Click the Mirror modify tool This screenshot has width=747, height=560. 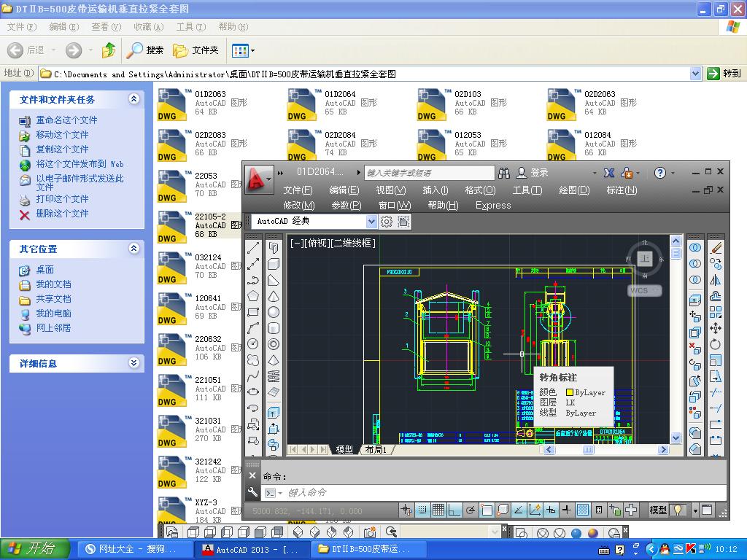click(716, 280)
